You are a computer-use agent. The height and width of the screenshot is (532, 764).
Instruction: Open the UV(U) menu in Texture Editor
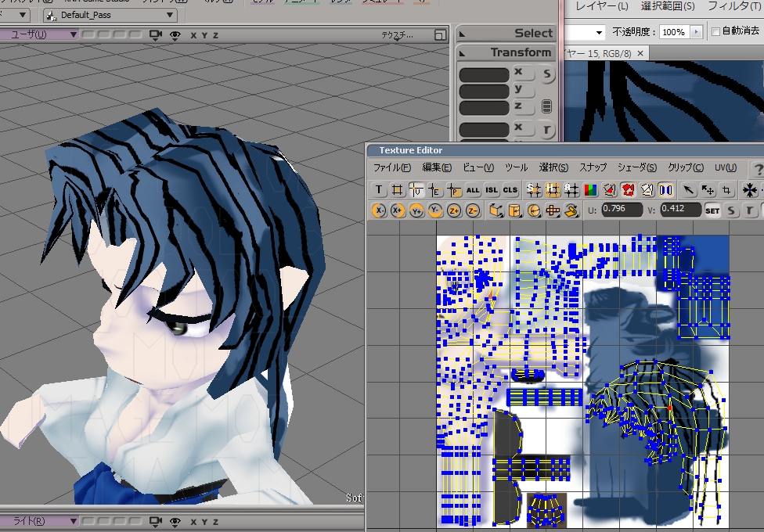pyautogui.click(x=726, y=167)
